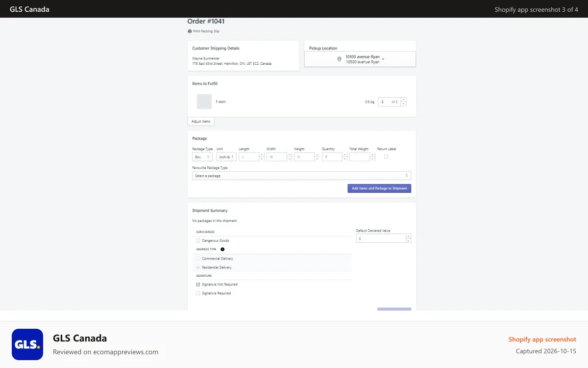This screenshot has width=588, height=368.
Task: Click No packages in this shipment text
Action: pos(215,221)
